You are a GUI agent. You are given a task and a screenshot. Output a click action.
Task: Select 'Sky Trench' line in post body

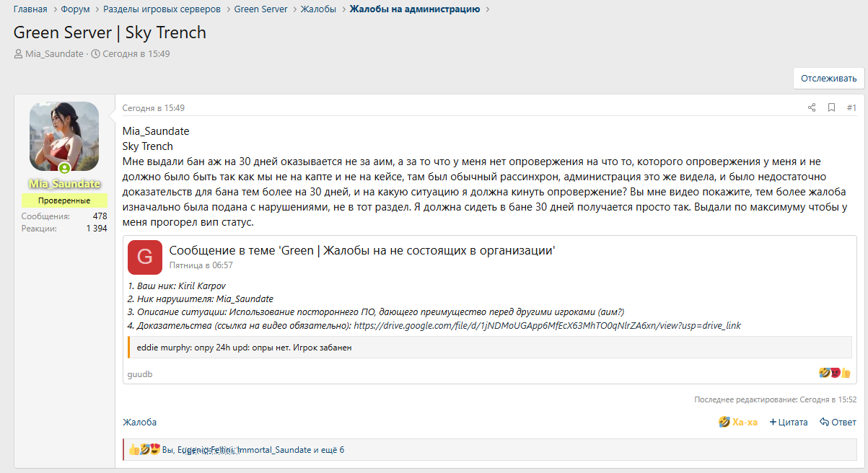point(148,146)
